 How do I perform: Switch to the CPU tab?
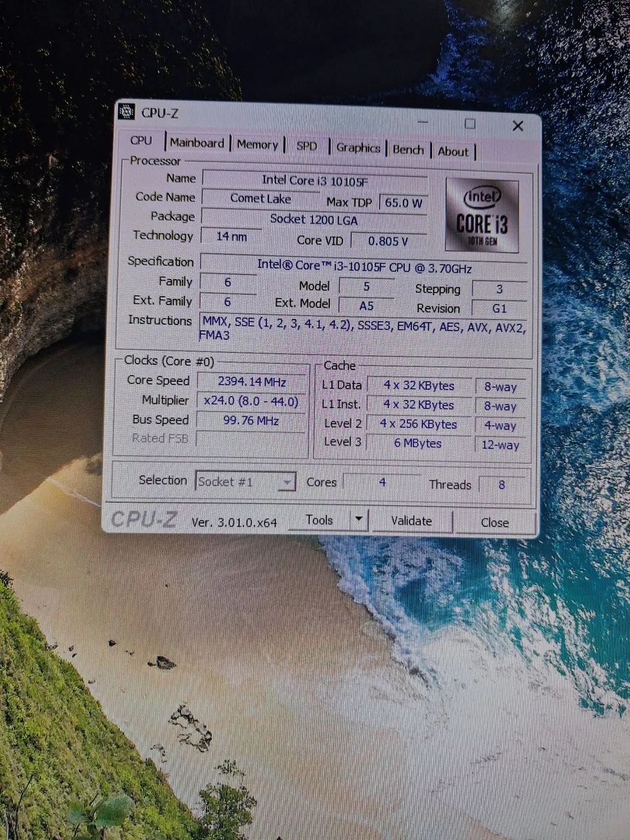[141, 140]
